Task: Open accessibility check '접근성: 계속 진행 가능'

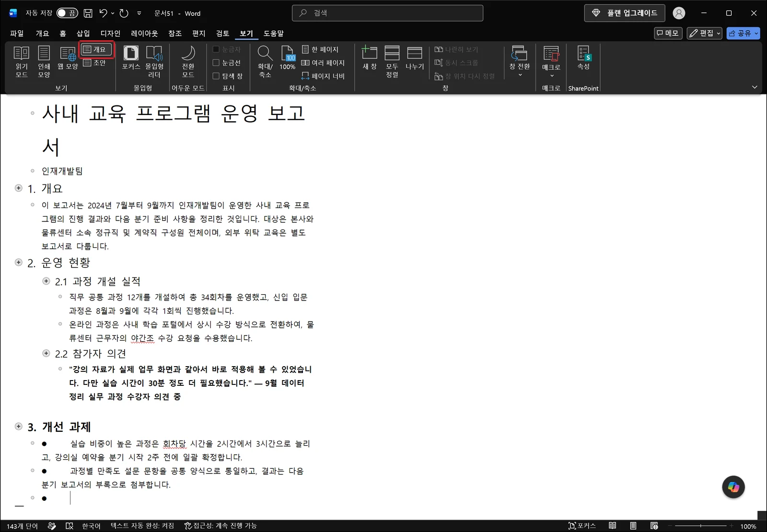Action: click(221, 526)
